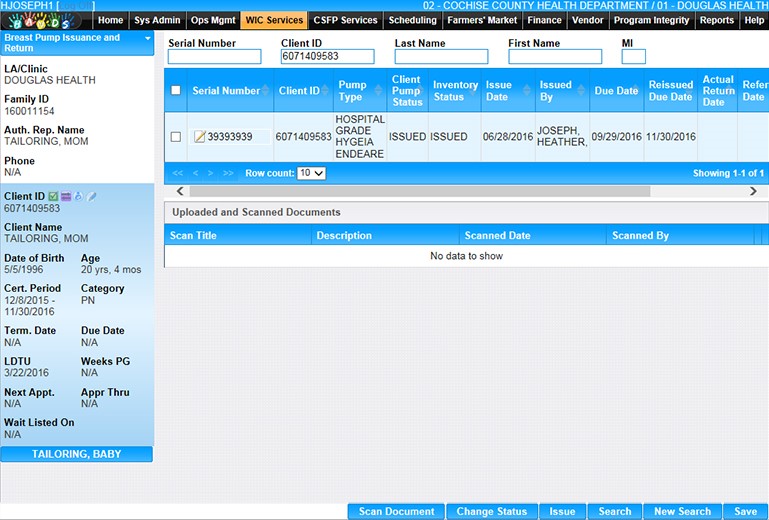The image size is (769, 520).
Task: Tick the checkbox for the 39393939 row
Action: click(176, 137)
